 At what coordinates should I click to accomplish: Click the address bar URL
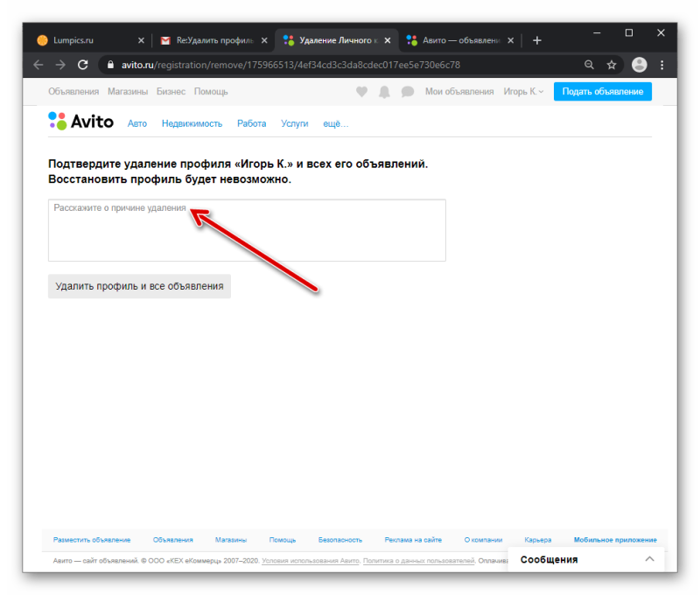(x=290, y=65)
